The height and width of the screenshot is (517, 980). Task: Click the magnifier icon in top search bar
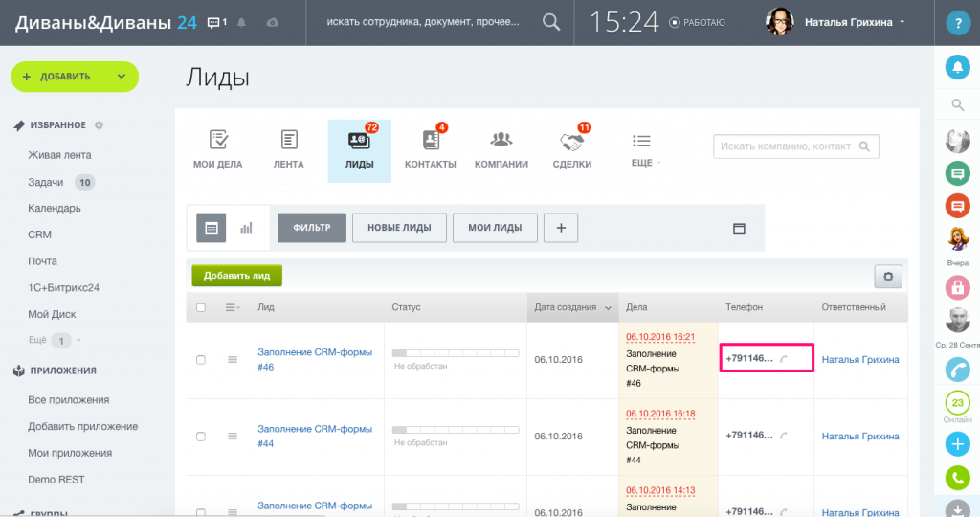550,22
